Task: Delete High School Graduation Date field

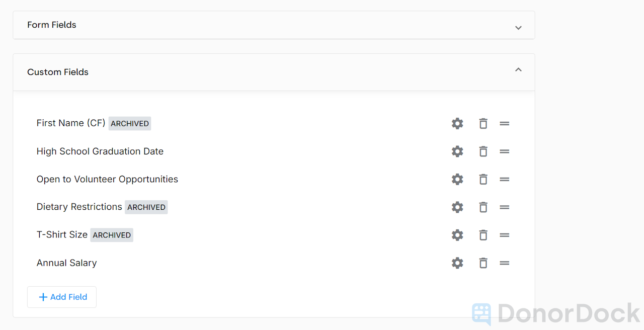Action: 483,151
